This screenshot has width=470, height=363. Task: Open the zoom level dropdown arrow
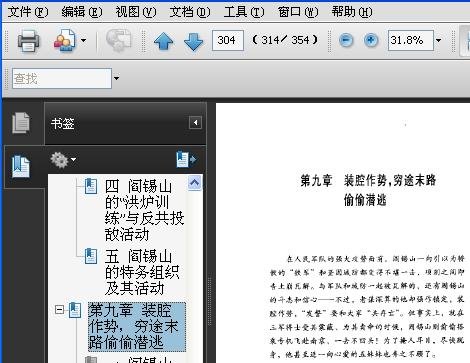[439, 41]
